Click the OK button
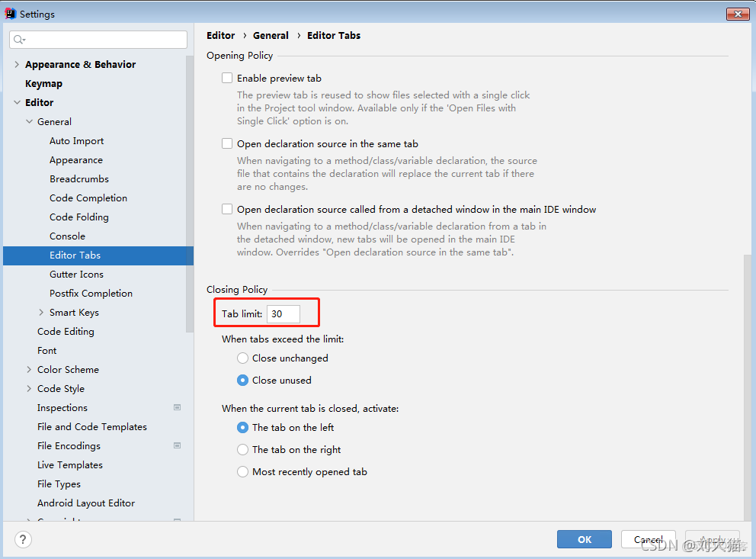The image size is (756, 559). tap(584, 539)
